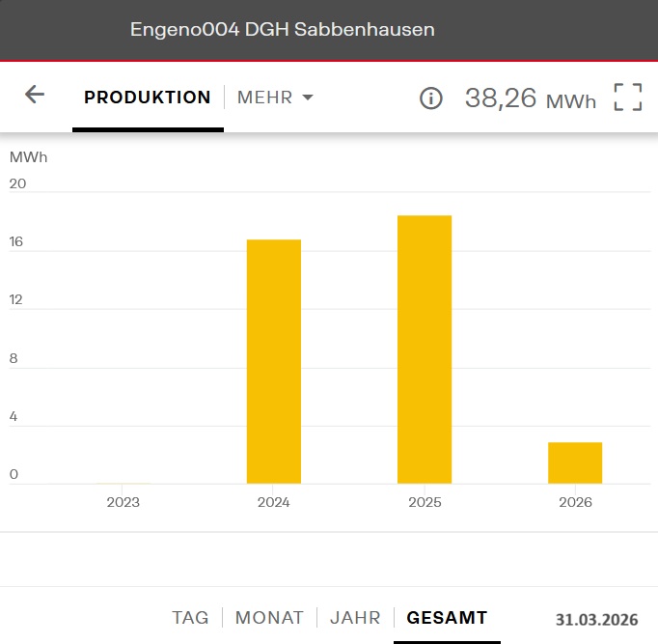Click the date 31.03.2026

click(596, 619)
